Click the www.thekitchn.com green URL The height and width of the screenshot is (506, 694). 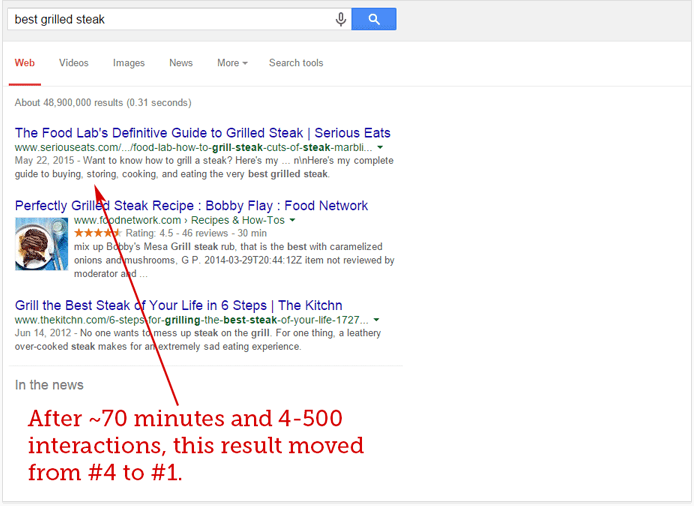pyautogui.click(x=192, y=320)
